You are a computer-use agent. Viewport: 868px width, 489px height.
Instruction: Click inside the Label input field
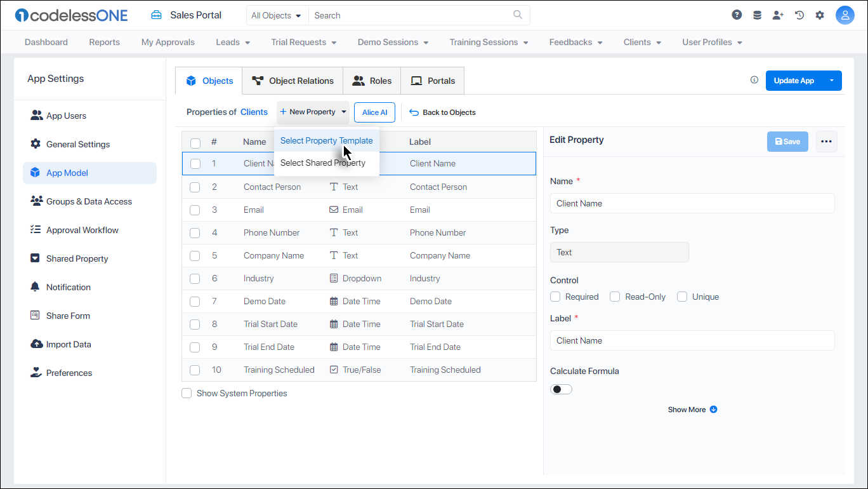click(x=692, y=340)
